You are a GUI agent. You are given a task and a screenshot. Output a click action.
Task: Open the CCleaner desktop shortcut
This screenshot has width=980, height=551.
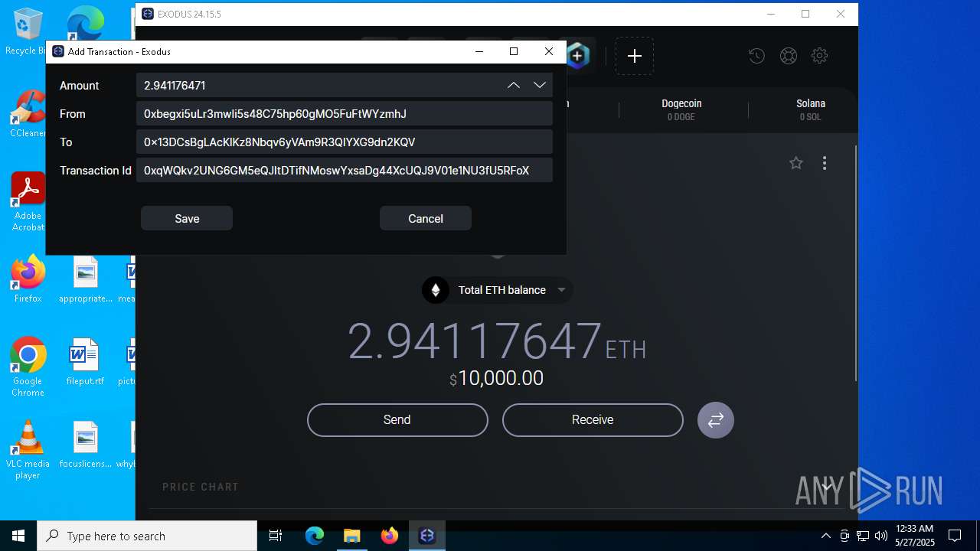point(28,114)
